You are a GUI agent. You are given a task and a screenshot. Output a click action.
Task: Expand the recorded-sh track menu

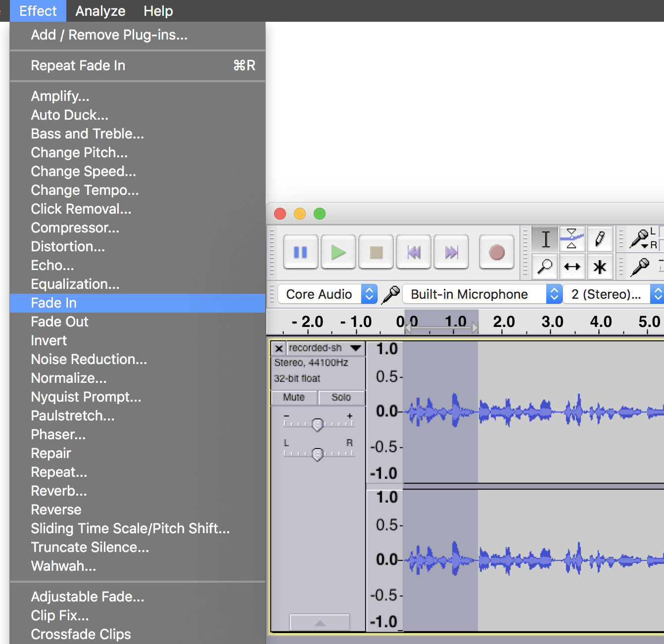pos(355,348)
